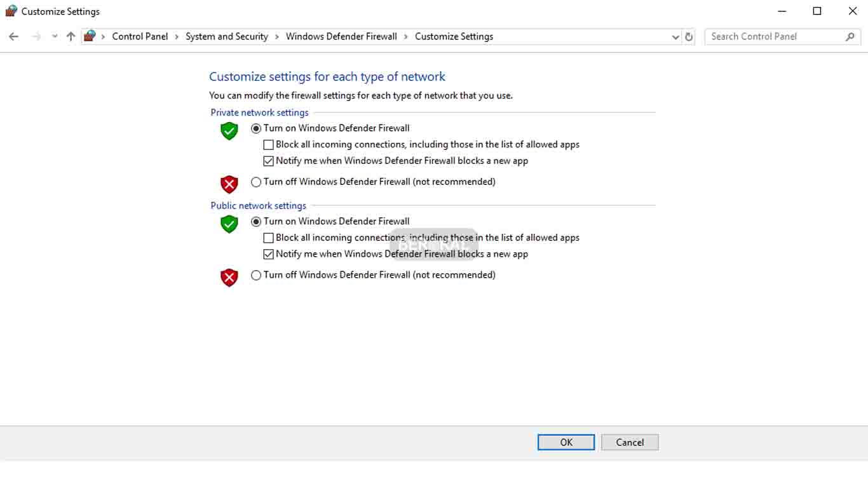This screenshot has height=488, width=868.
Task: Expand the chevron after Control Panel breadcrumb
Action: click(177, 37)
